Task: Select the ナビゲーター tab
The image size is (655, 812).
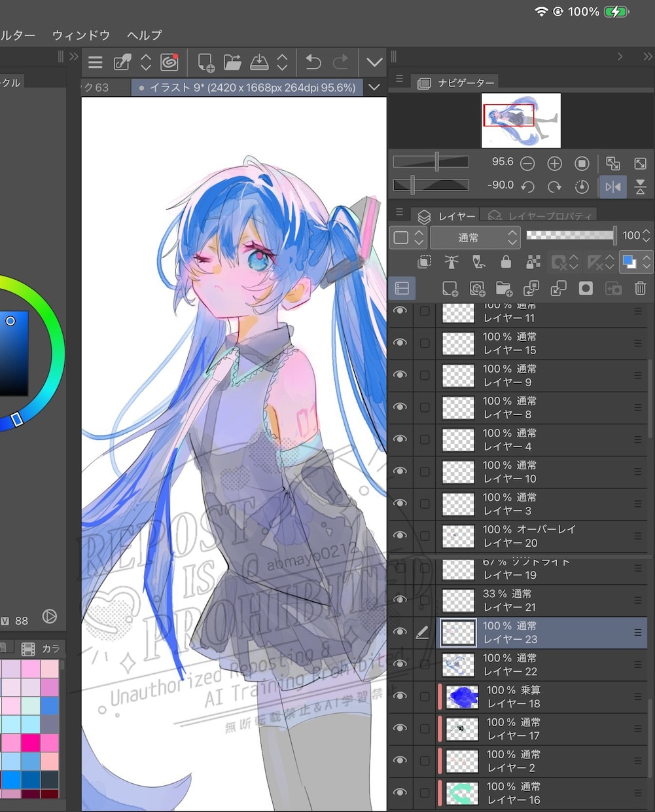Action: 455,83
